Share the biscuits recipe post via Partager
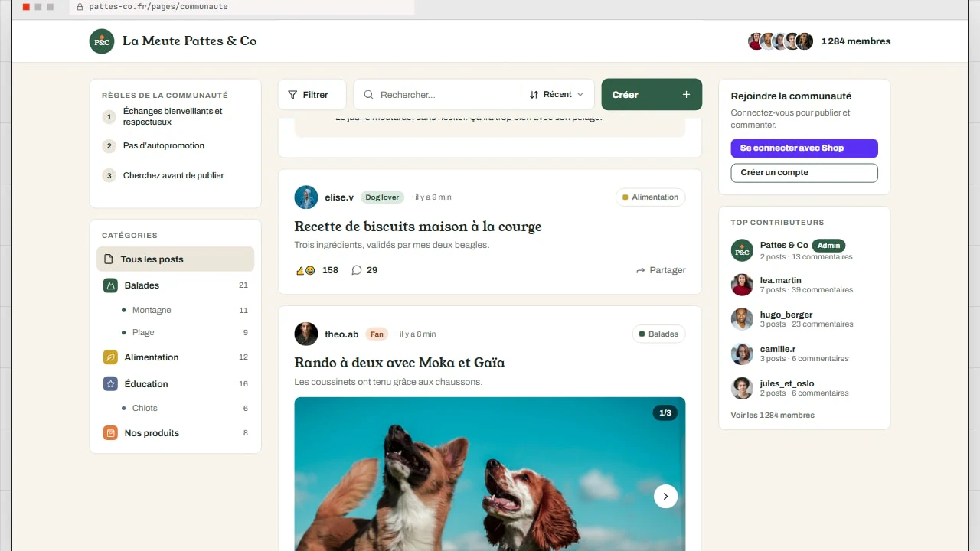 (661, 270)
